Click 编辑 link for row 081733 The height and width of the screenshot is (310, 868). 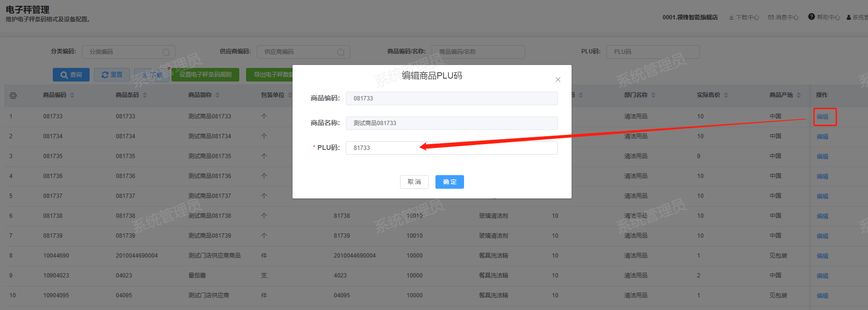click(822, 117)
